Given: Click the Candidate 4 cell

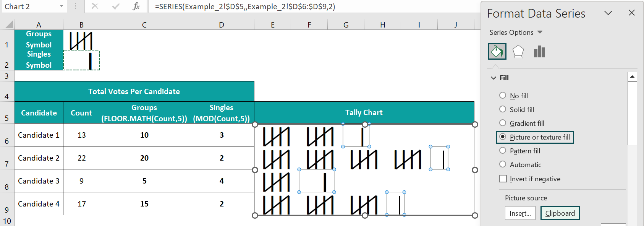Looking at the screenshot, I should (39, 204).
